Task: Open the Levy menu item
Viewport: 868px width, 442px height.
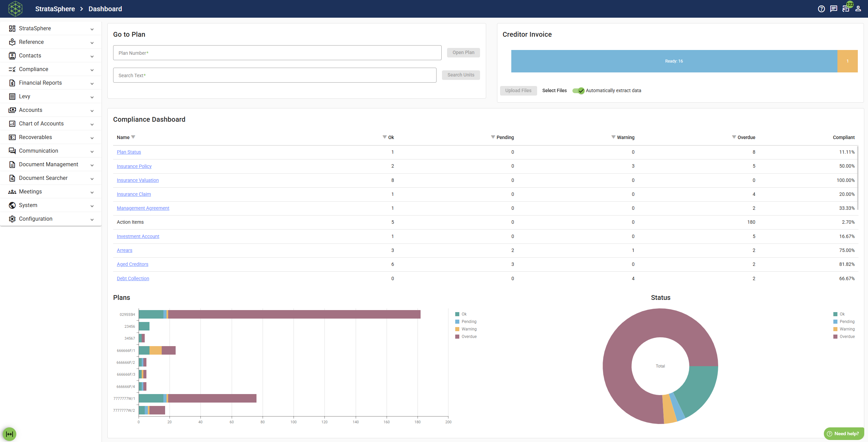Action: (x=51, y=96)
